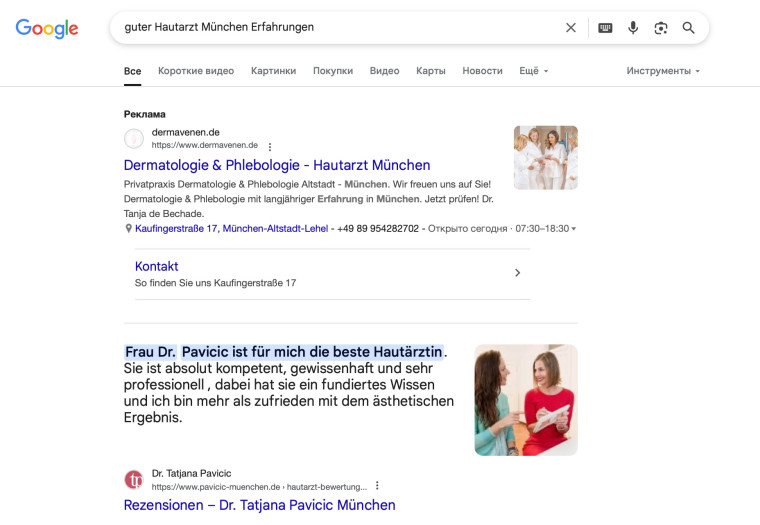
Task: Click the chevron arrow in Kontakt row
Action: click(517, 273)
